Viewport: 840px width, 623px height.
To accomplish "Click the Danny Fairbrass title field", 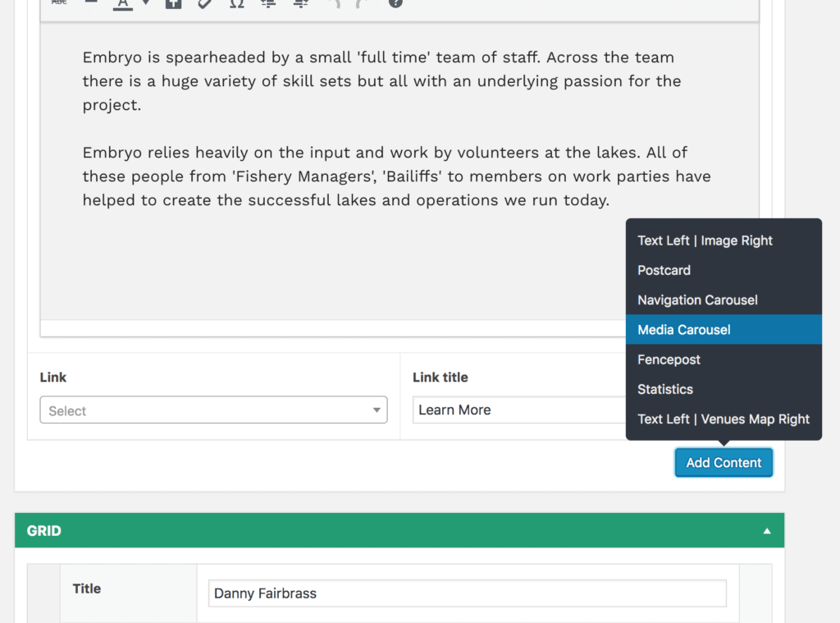I will pos(467,593).
